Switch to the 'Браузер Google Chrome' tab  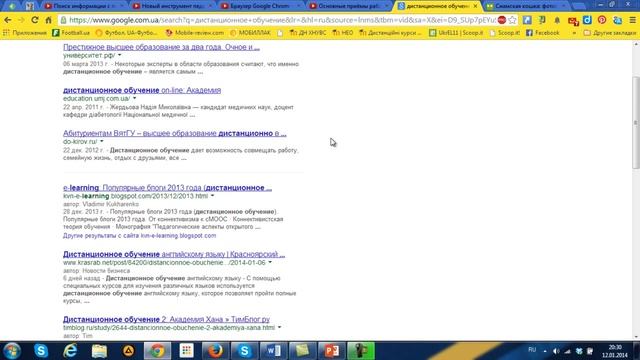pyautogui.click(x=260, y=6)
